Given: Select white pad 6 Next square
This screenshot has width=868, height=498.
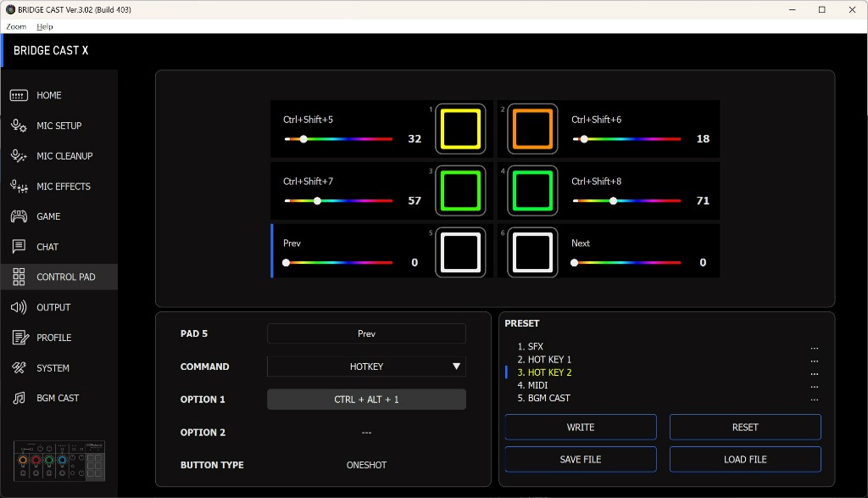Looking at the screenshot, I should tap(532, 252).
